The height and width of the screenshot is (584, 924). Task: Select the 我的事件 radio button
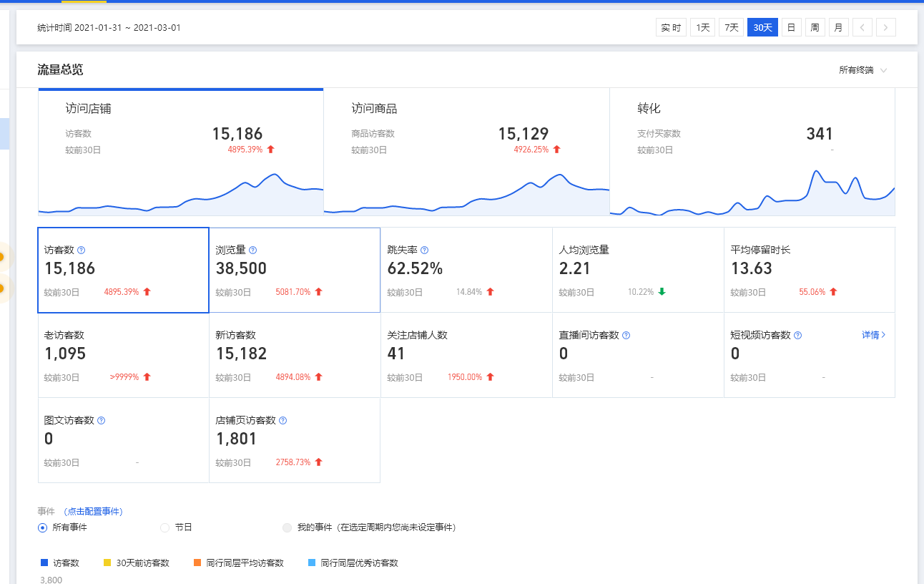click(x=287, y=527)
